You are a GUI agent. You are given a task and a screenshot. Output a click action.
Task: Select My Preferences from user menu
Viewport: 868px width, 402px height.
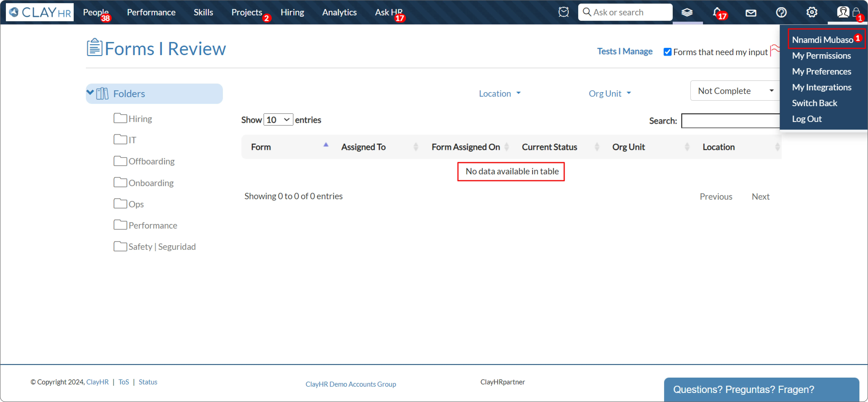tap(821, 71)
